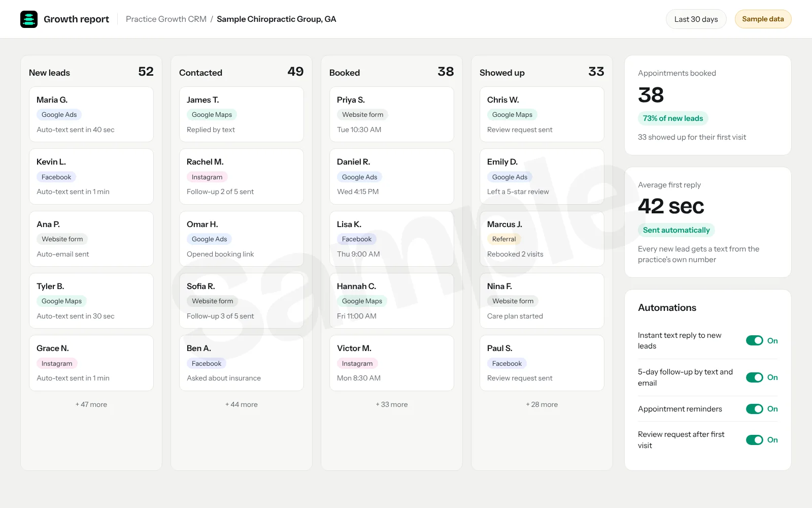
Task: Click the Sample data badge
Action: pos(763,19)
